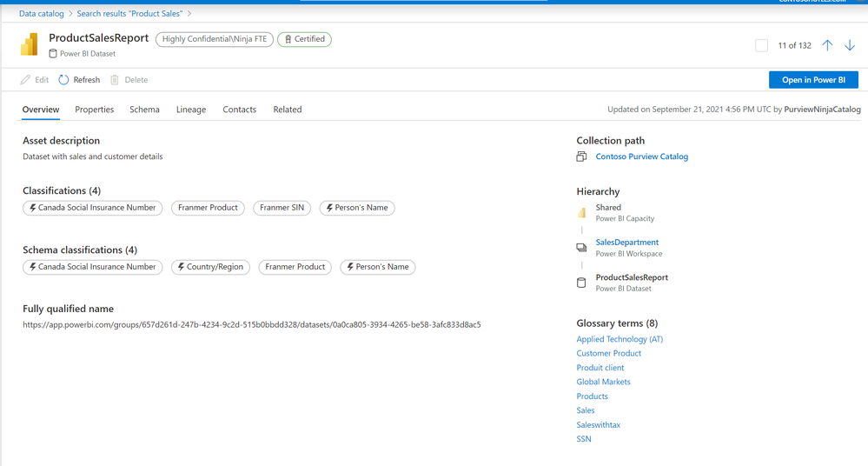Click the breadcrumb chevron after Data catalog
This screenshot has height=466, width=868.
click(x=70, y=13)
